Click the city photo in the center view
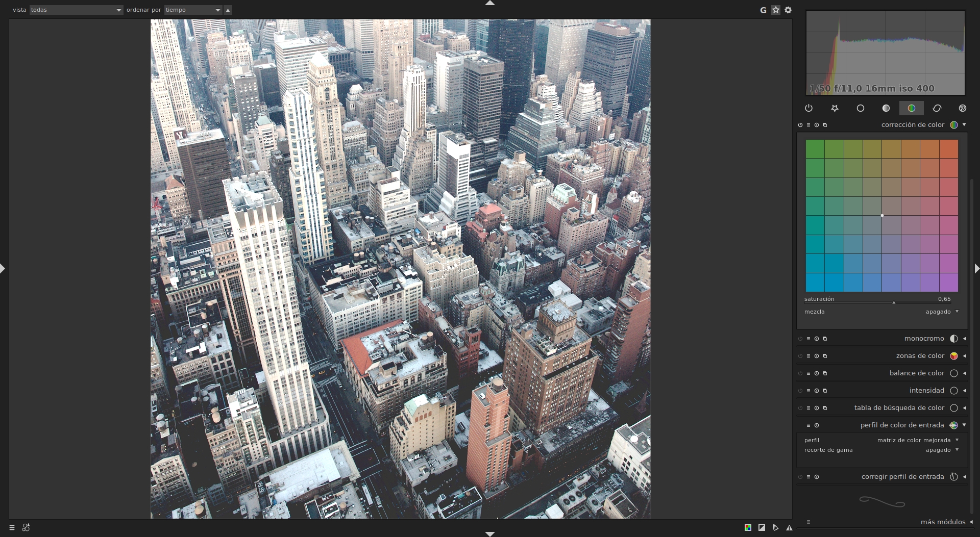Viewport: 980px width, 537px height. (400, 269)
